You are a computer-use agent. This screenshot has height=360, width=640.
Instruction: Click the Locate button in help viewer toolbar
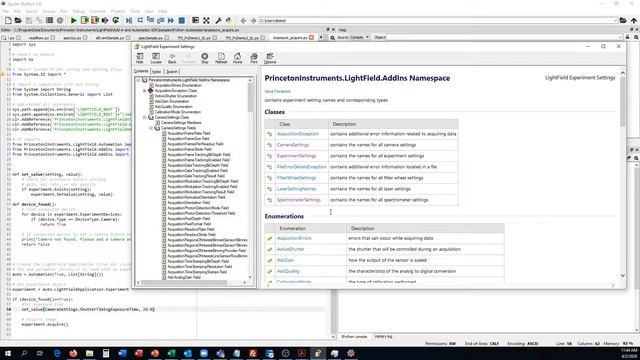[156, 58]
